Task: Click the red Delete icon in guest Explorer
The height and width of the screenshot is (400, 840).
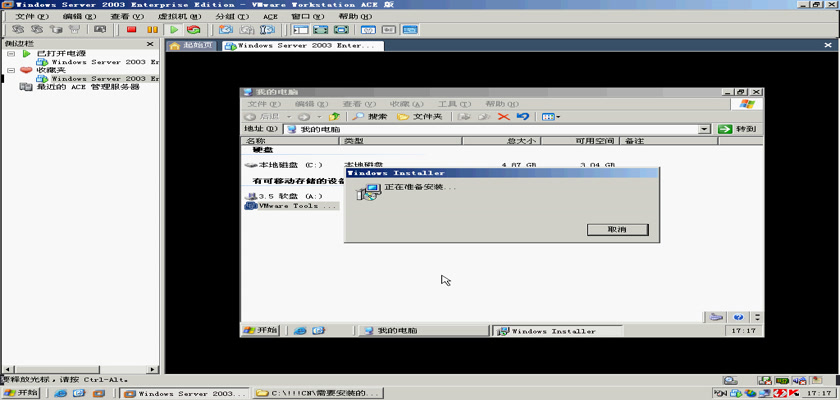Action: pyautogui.click(x=504, y=116)
